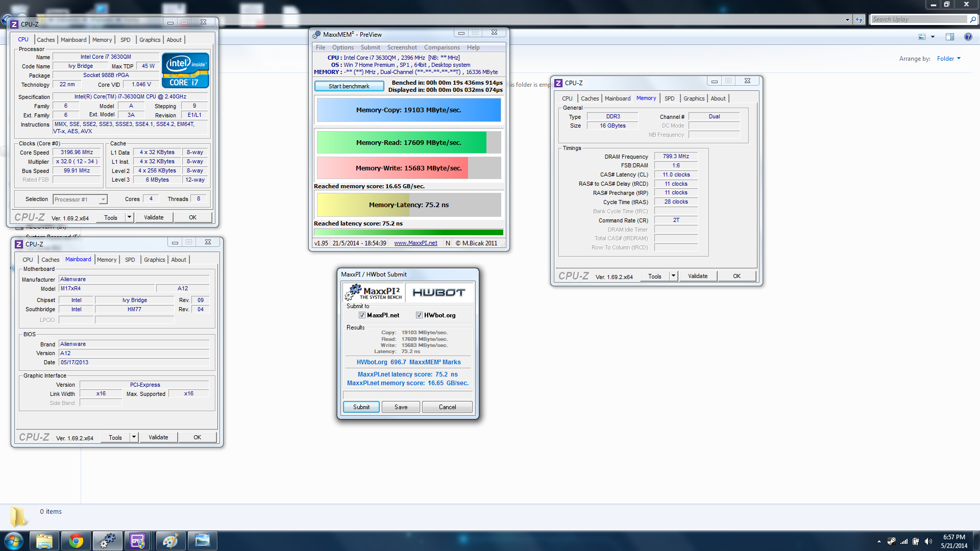Click the HWBOT logo in submit dialog

click(438, 292)
